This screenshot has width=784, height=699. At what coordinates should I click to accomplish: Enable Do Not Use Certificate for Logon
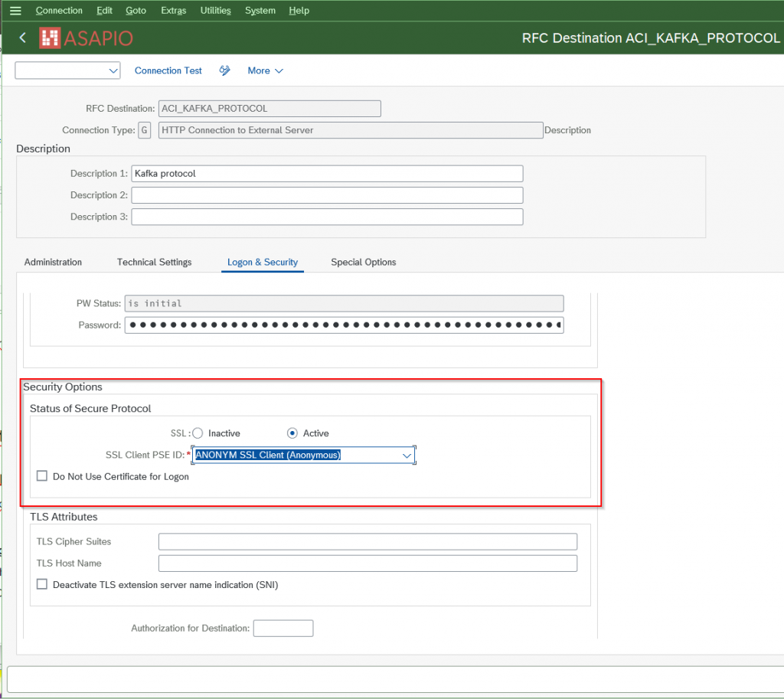pyautogui.click(x=43, y=476)
